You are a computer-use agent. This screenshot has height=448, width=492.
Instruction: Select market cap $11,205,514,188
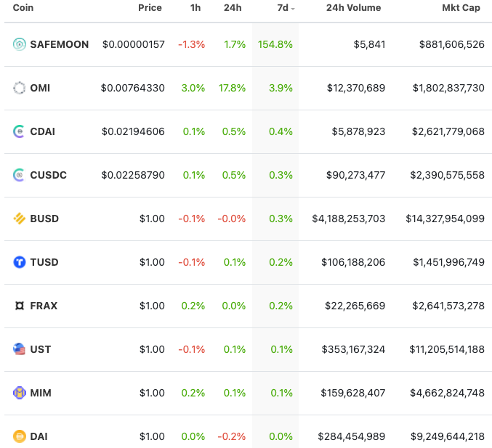[447, 349]
